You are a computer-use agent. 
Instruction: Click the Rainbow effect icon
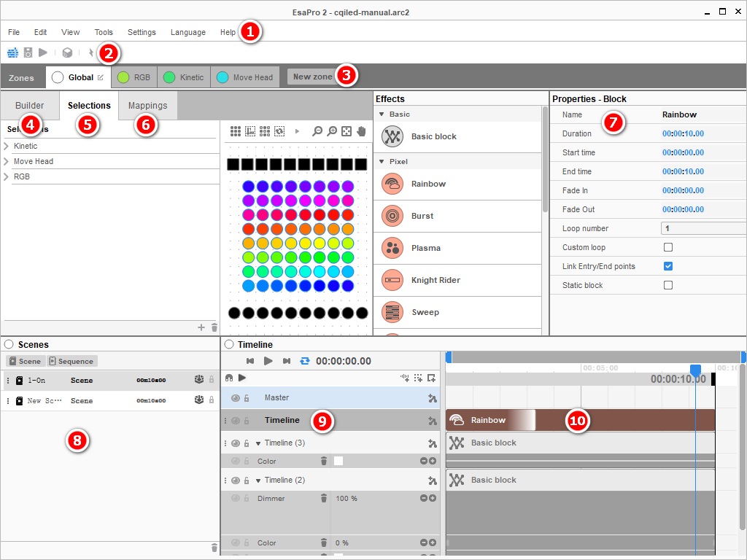pos(393,184)
